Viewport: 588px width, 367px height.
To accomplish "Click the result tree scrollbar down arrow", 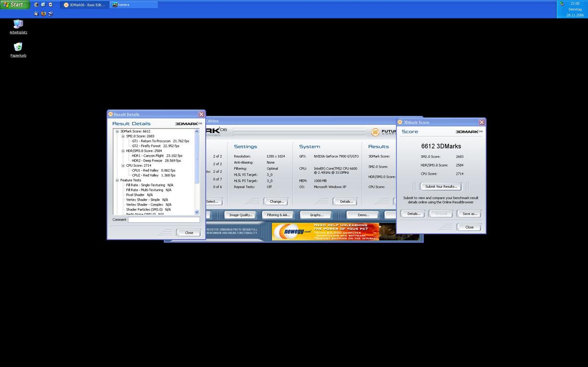I will (197, 212).
